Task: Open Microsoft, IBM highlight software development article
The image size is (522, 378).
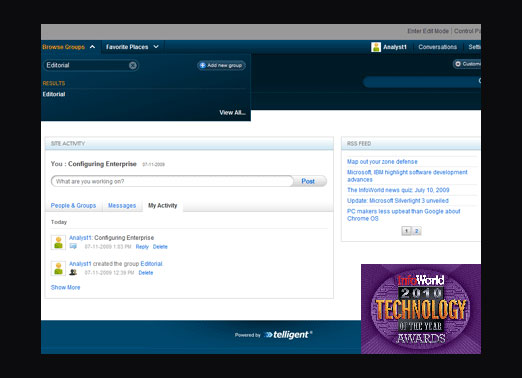Action: point(407,176)
